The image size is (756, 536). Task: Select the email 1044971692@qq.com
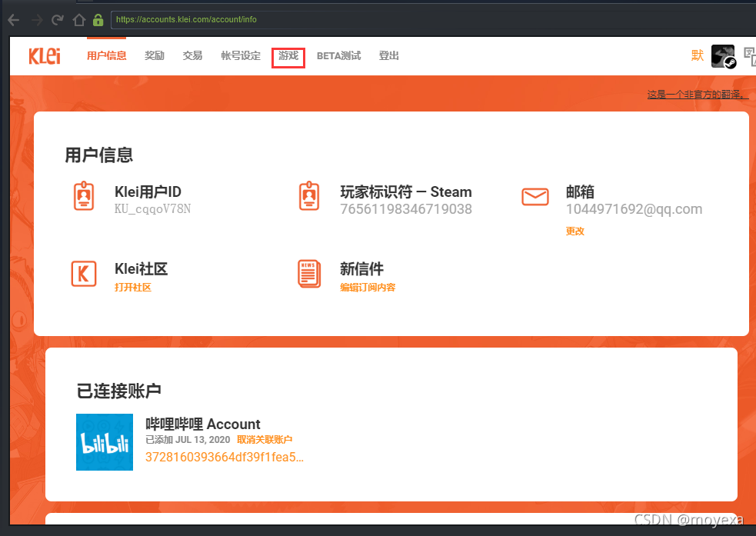coord(634,209)
